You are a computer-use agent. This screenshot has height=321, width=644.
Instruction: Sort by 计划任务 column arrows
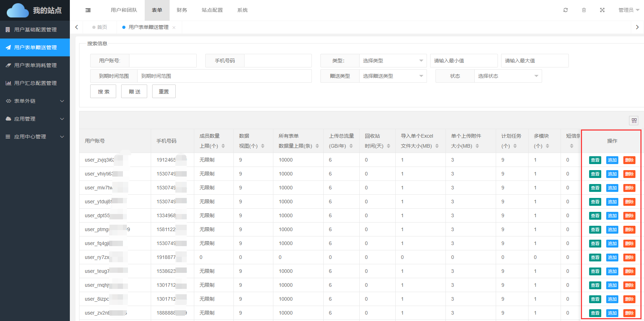[515, 146]
